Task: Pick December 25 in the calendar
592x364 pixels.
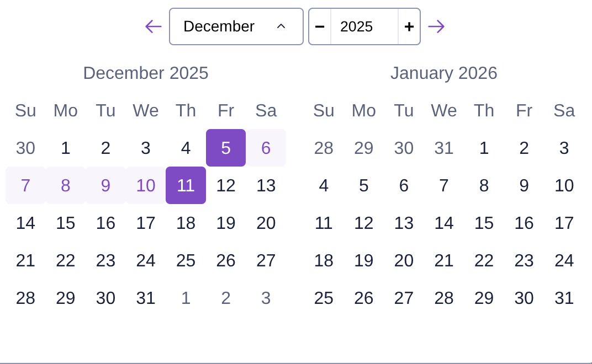Action: tap(186, 260)
